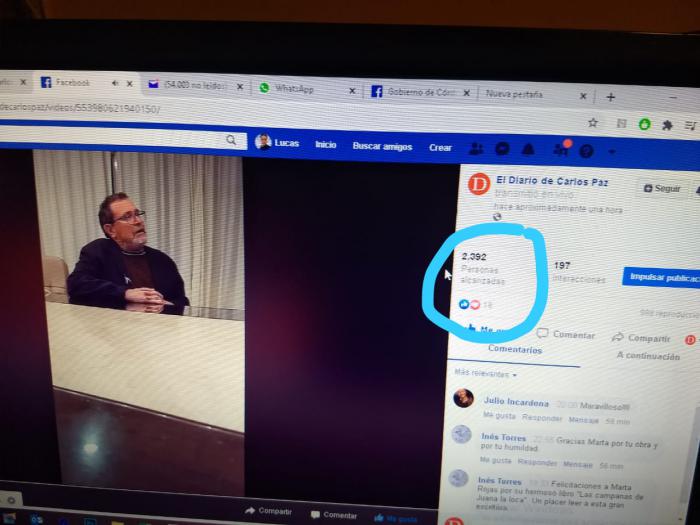Open El Diario de Carlos Paz page logo

click(479, 184)
